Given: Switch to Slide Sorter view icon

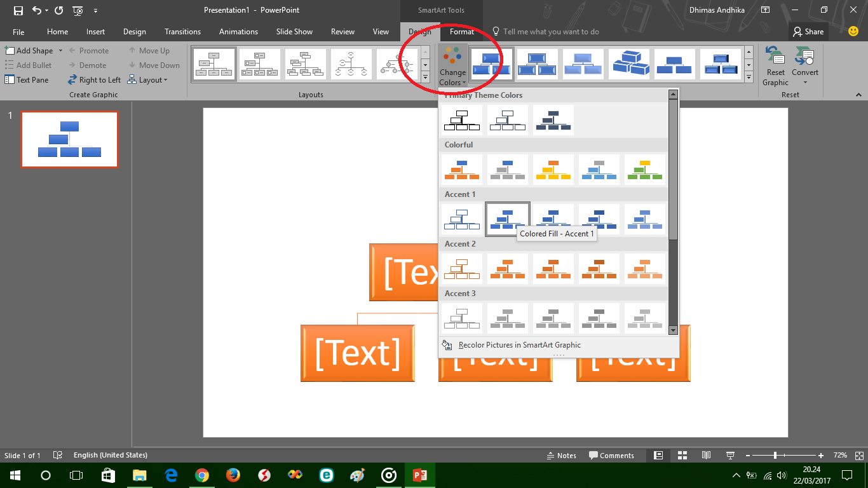Looking at the screenshot, I should (682, 455).
